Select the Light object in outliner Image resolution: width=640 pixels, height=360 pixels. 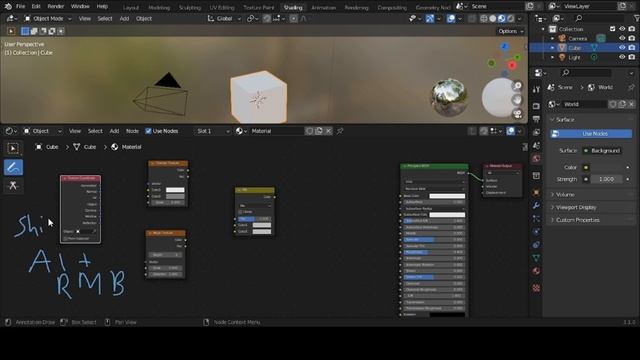[x=574, y=58]
